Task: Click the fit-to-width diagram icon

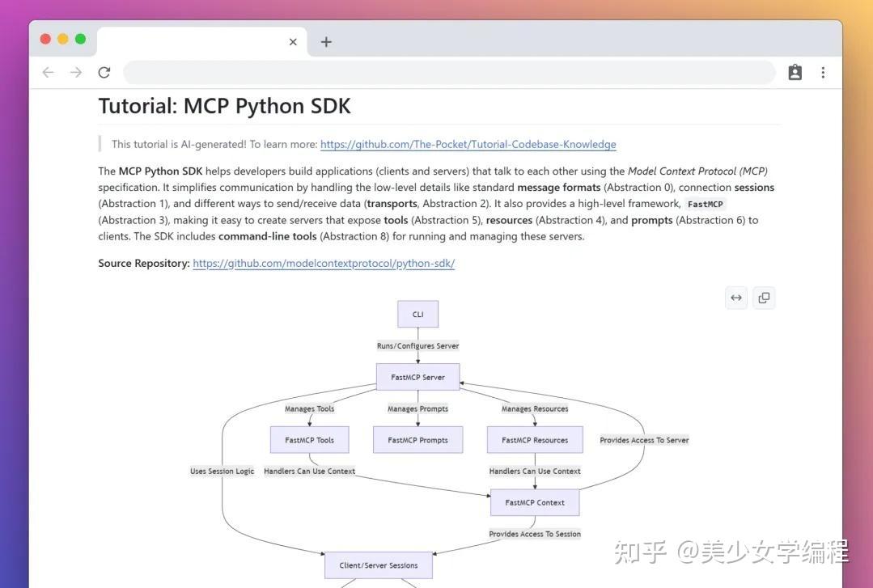Action: (735, 298)
